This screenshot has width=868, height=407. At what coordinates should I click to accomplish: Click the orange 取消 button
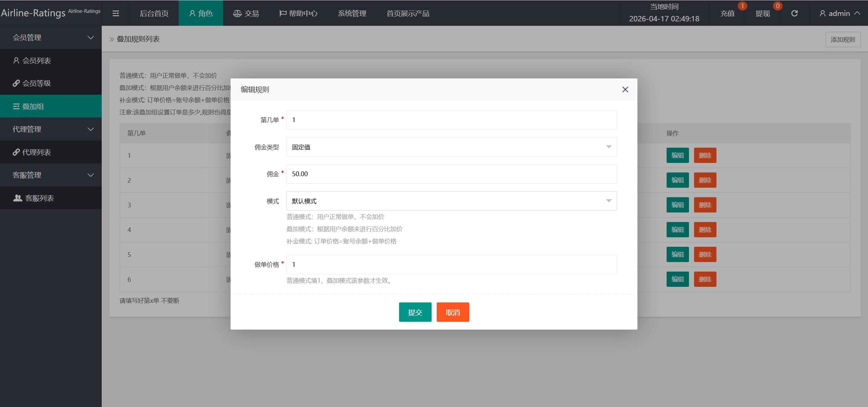pos(453,312)
